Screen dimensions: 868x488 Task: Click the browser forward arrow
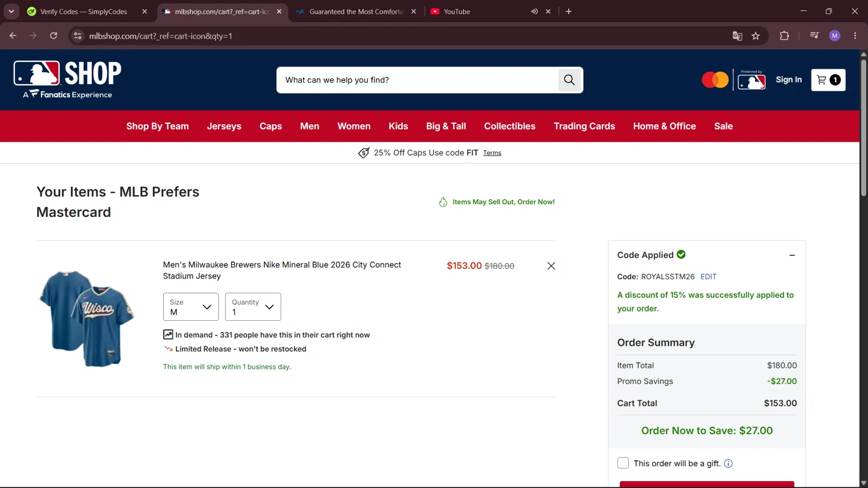pos(33,36)
